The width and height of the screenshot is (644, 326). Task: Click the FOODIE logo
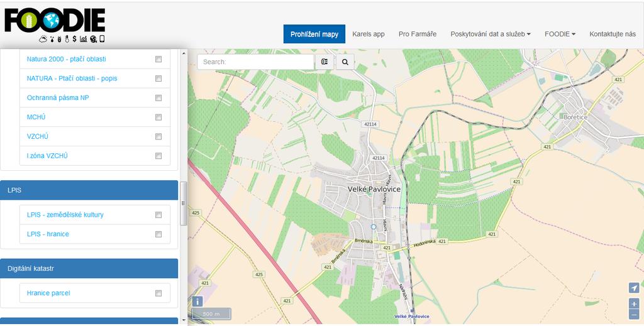(55, 25)
